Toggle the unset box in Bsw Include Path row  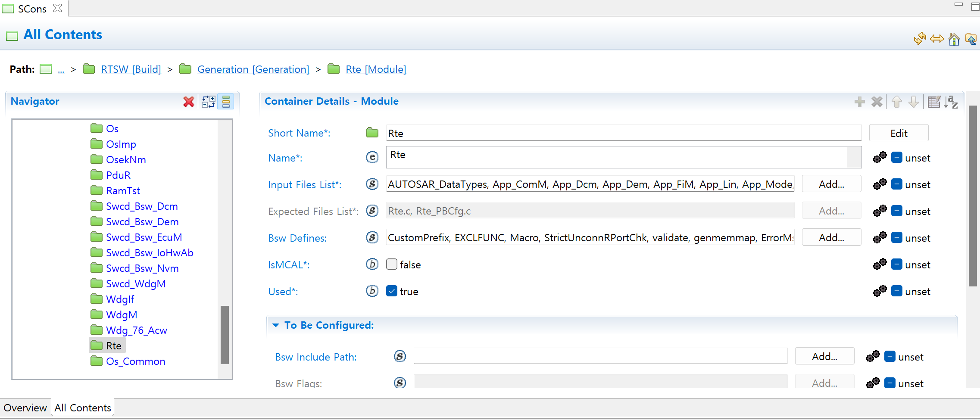pos(890,357)
